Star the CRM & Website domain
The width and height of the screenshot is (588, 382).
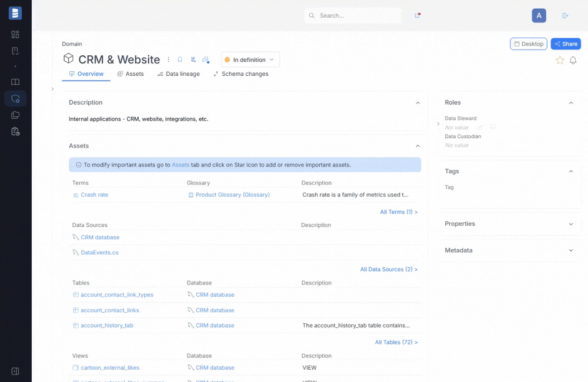tap(560, 60)
